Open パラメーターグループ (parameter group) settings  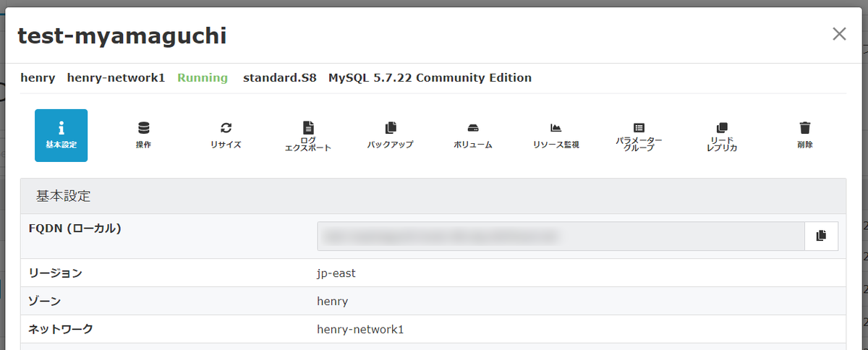(x=639, y=136)
